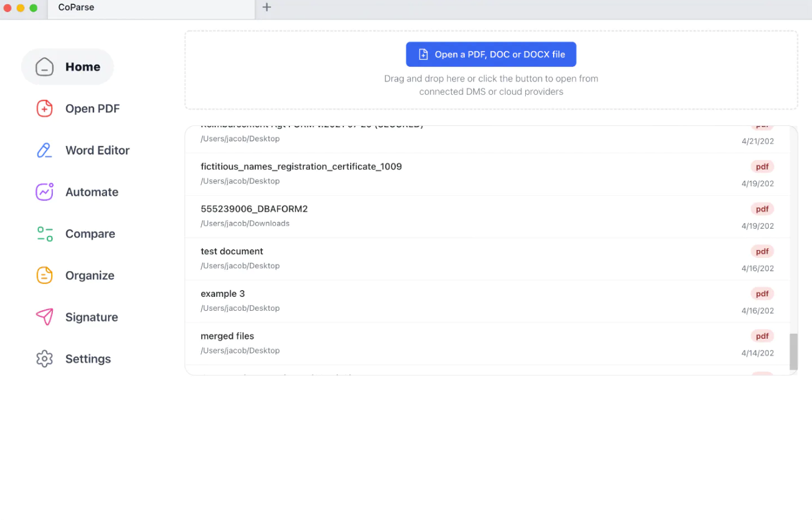Select Automate label in sidebar
Screen dimensions: 812x520
coord(92,192)
